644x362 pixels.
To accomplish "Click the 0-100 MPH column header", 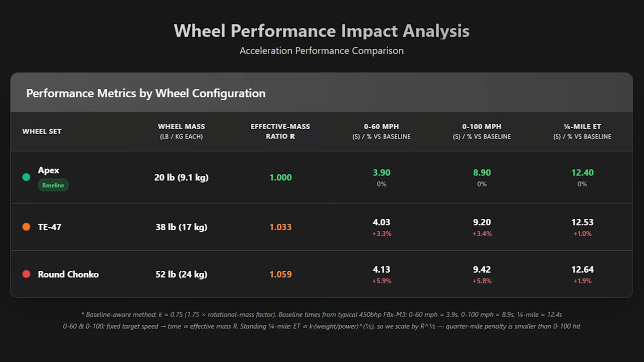I will pyautogui.click(x=482, y=131).
